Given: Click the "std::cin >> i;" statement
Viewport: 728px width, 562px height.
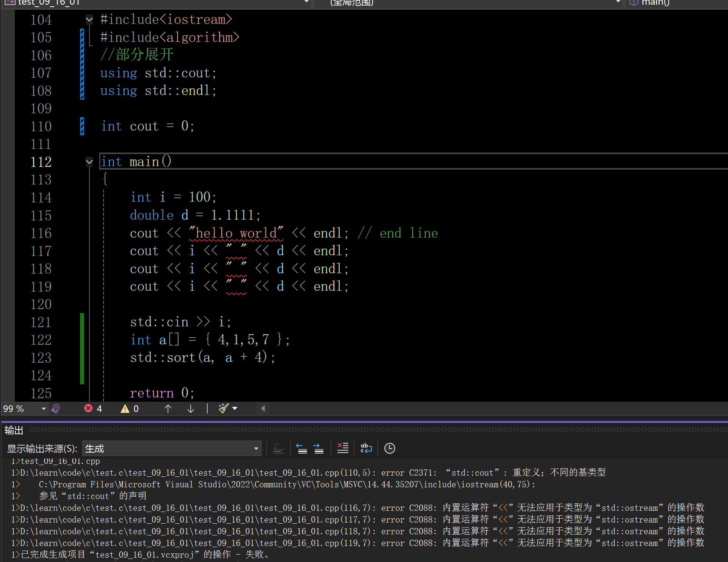Looking at the screenshot, I should point(180,322).
